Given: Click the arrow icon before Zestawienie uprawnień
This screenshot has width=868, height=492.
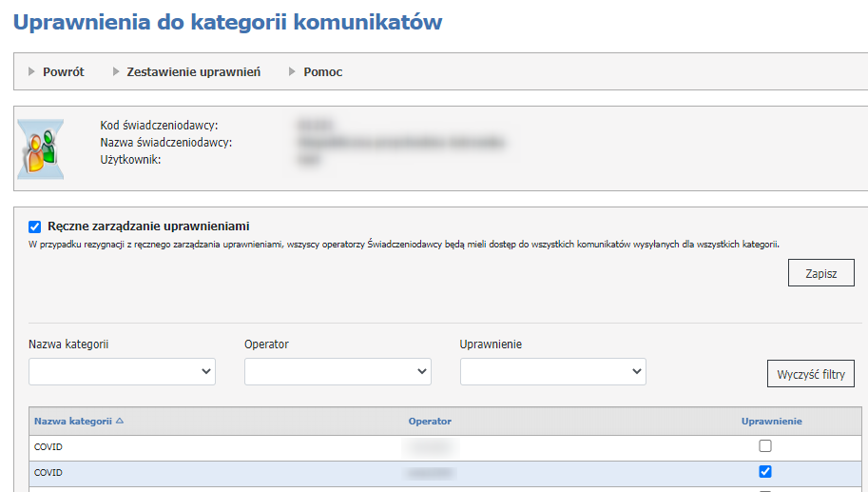Looking at the screenshot, I should 116,71.
